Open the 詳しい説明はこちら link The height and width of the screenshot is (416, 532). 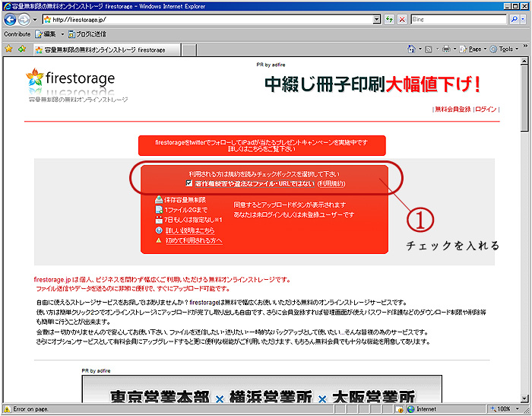pos(190,230)
